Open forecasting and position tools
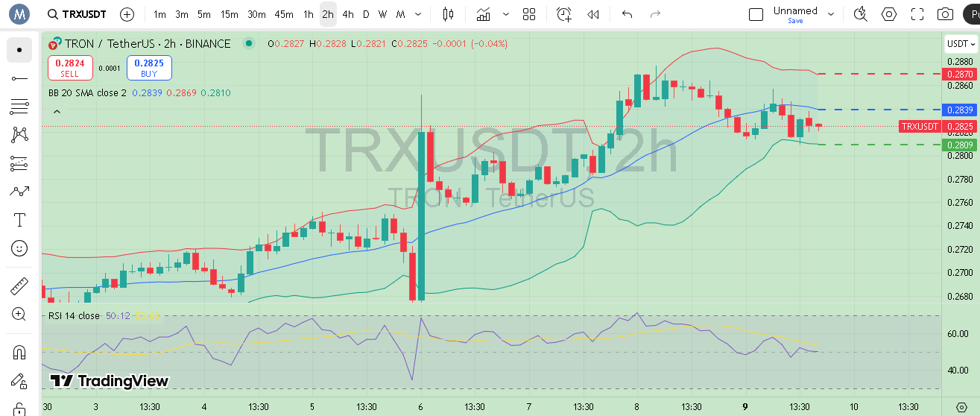 click(19, 163)
